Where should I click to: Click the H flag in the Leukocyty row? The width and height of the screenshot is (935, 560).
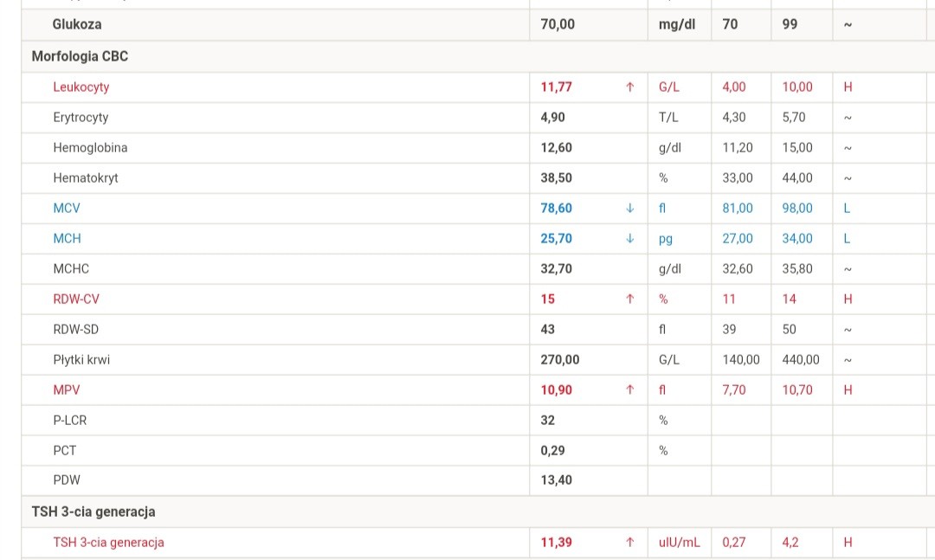(848, 87)
